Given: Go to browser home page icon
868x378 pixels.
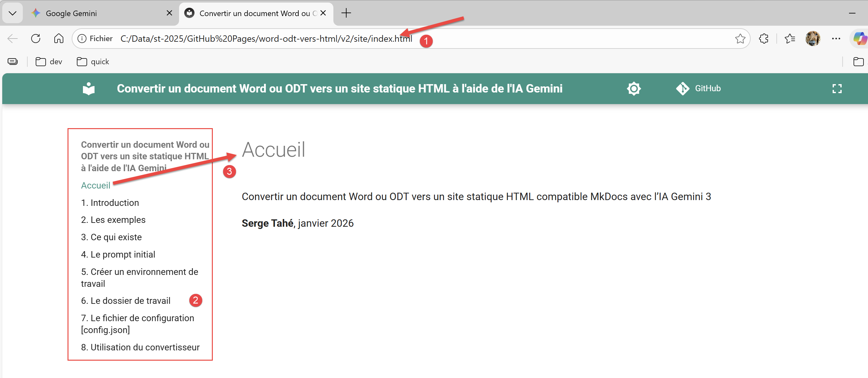Looking at the screenshot, I should pos(59,39).
